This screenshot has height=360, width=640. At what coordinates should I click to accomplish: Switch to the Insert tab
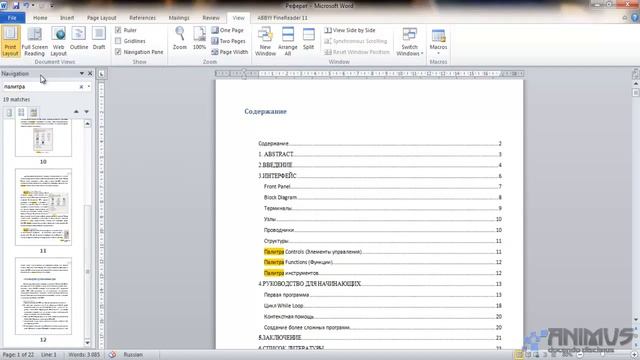(x=67, y=18)
